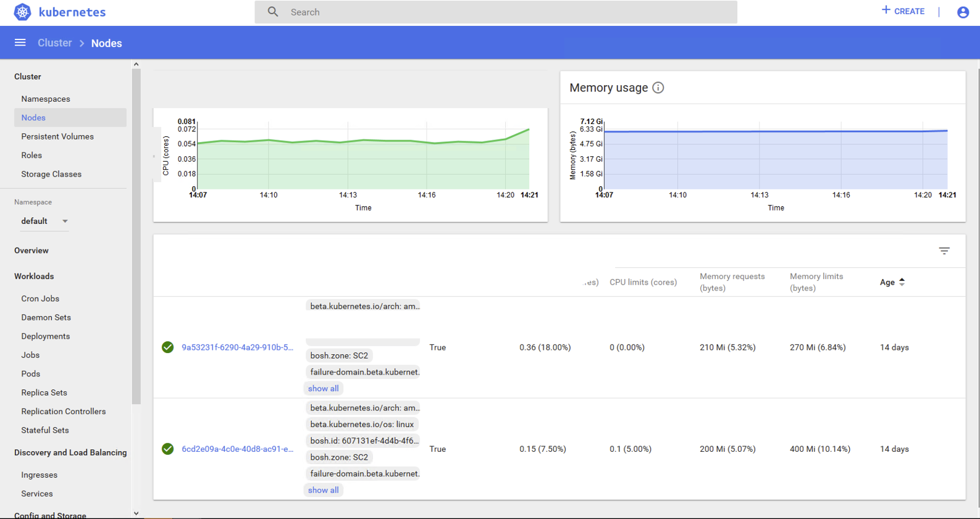
Task: Click the CREATE button
Action: coord(903,11)
